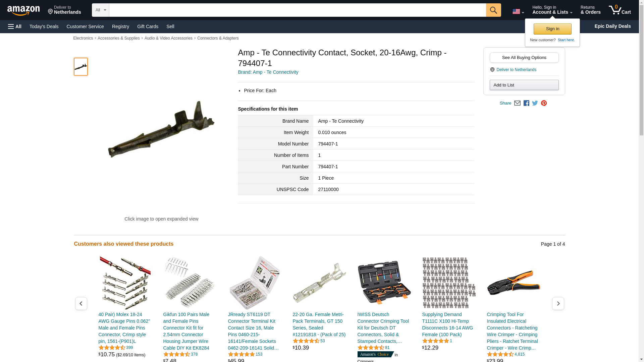Share product via email icon
This screenshot has width=644, height=362.
pyautogui.click(x=517, y=103)
